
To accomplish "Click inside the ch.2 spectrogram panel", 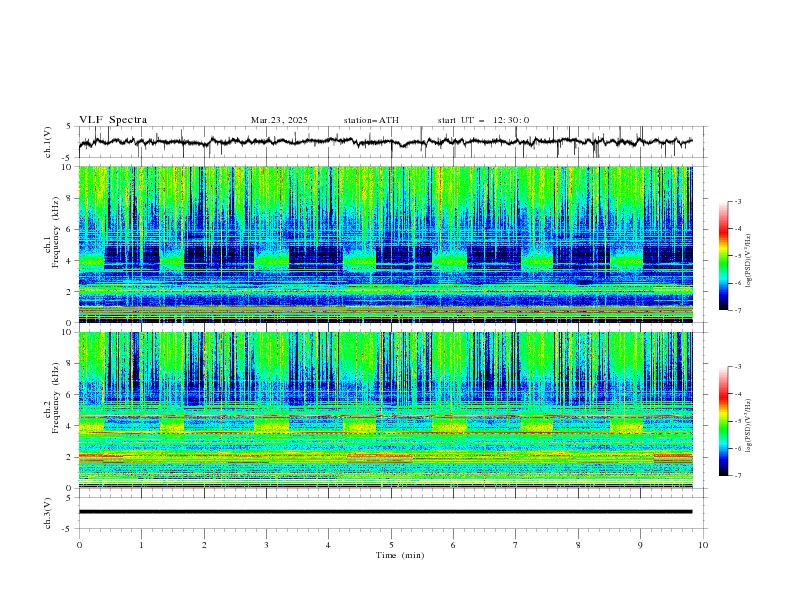I will 385,410.
